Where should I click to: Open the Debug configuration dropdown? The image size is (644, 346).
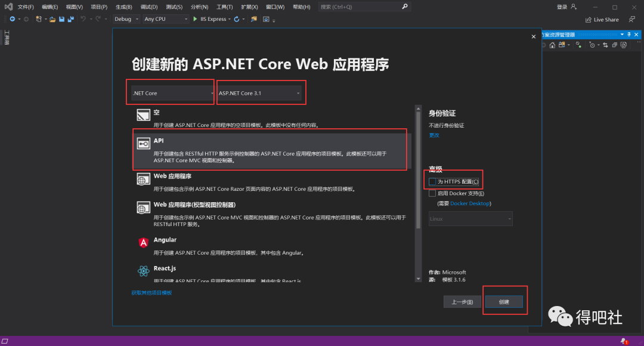click(x=126, y=19)
